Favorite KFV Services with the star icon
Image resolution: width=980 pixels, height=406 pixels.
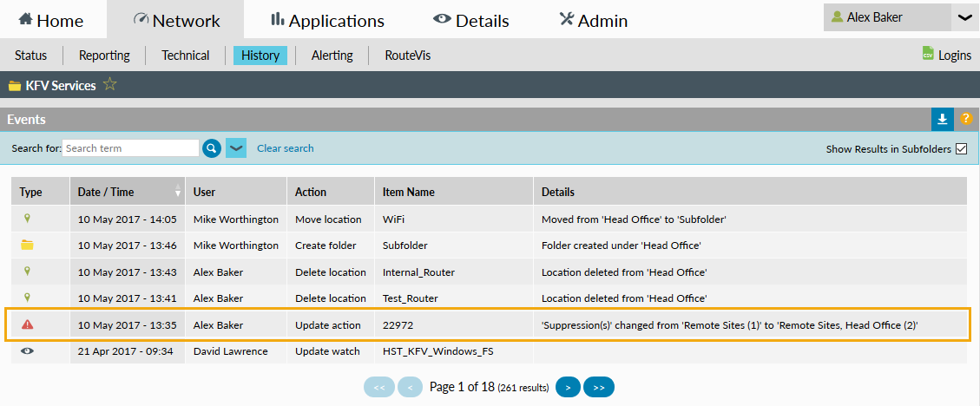pos(110,84)
